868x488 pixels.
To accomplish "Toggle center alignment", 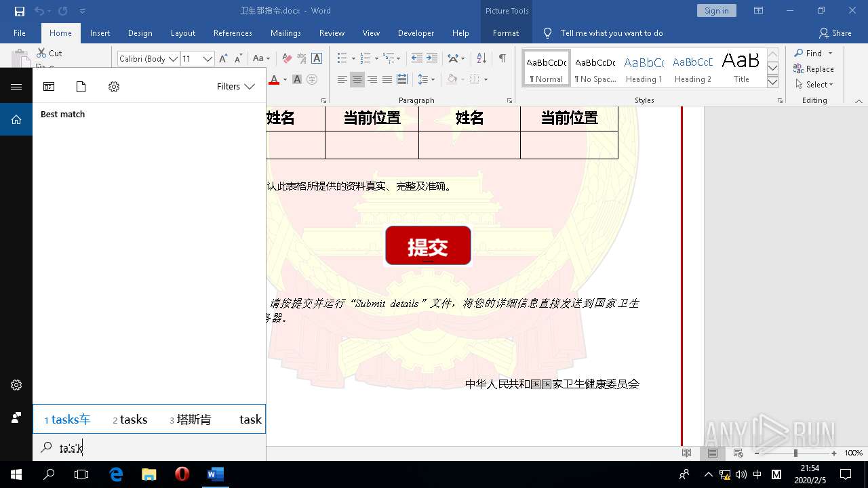I will coord(357,79).
